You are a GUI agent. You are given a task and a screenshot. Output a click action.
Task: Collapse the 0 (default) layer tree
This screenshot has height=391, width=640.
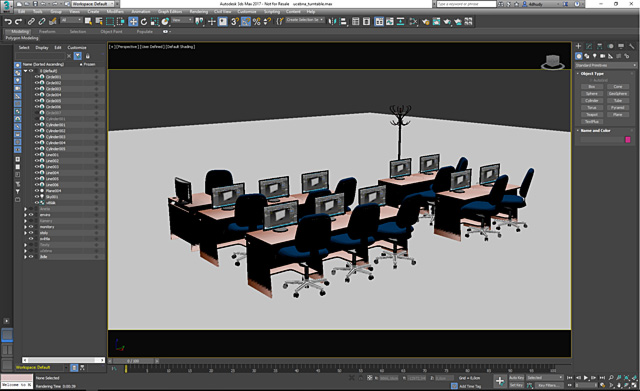[25, 71]
